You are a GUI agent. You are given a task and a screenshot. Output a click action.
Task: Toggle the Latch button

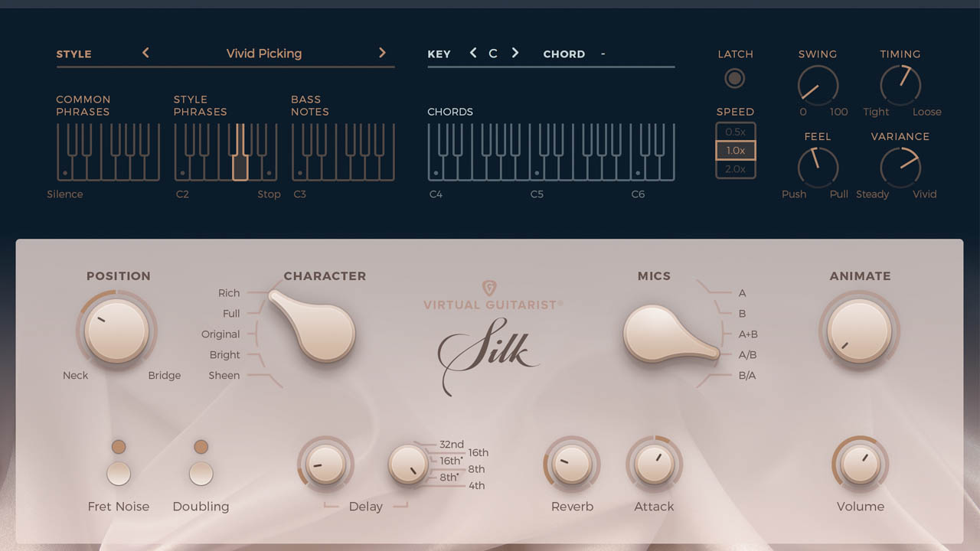pyautogui.click(x=735, y=78)
